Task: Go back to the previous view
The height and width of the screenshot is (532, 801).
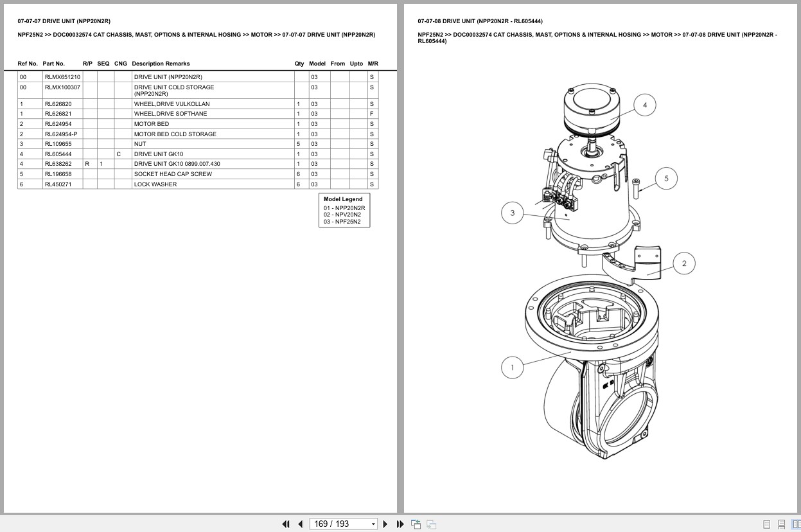Action: coord(416,524)
